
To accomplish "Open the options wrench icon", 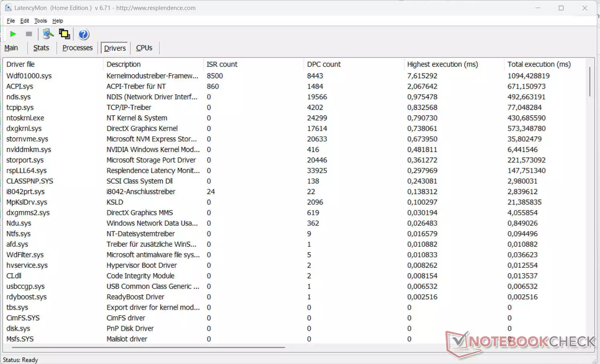I will 48,34.
